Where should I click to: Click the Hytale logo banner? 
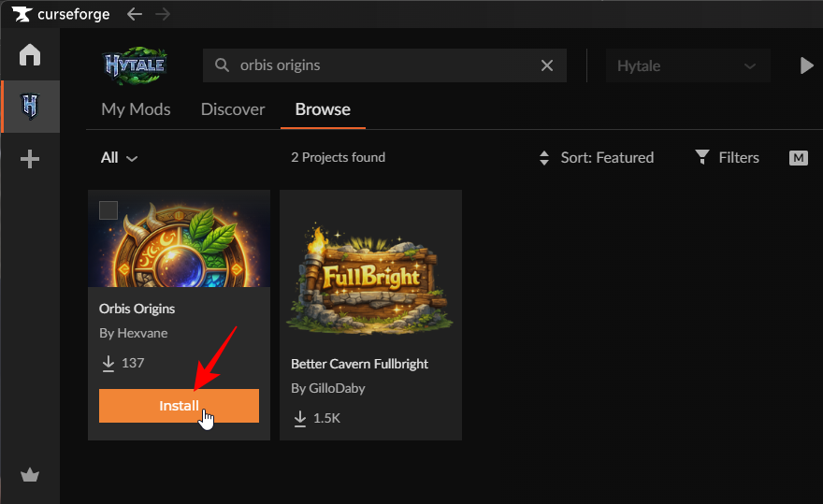click(136, 65)
